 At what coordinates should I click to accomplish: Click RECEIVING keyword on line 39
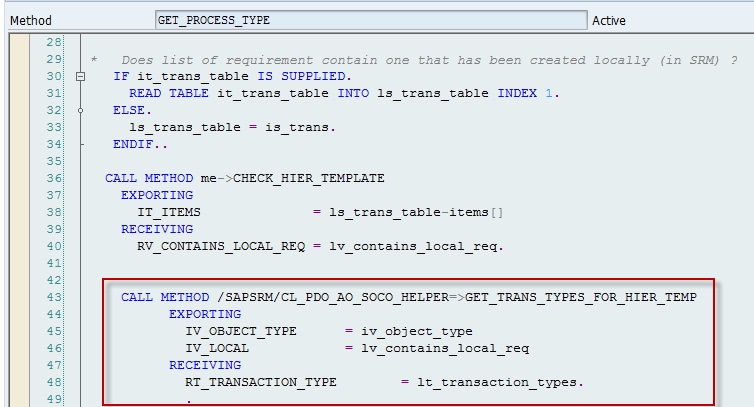pos(157,229)
